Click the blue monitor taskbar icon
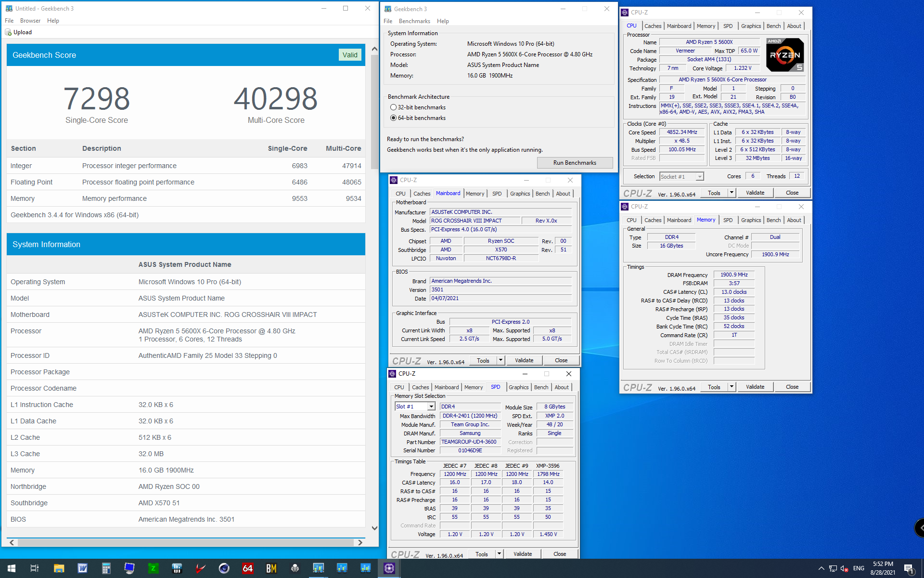 pos(129,568)
